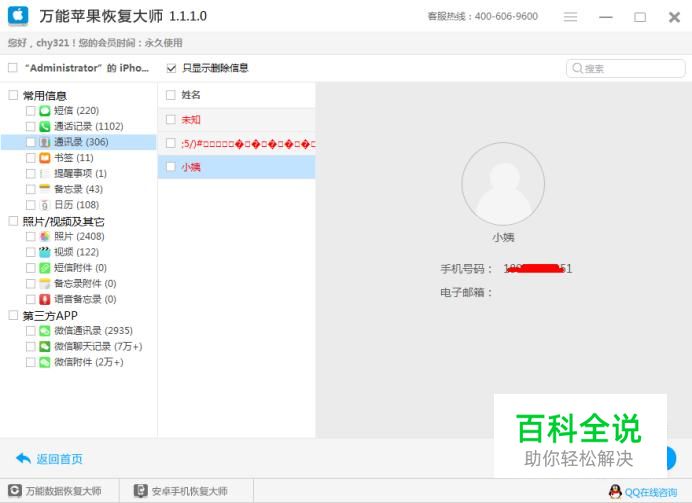Viewport: 692px width, 503px height.
Task: Select 微信通讯录 (2935) in the tree
Action: [x=93, y=330]
